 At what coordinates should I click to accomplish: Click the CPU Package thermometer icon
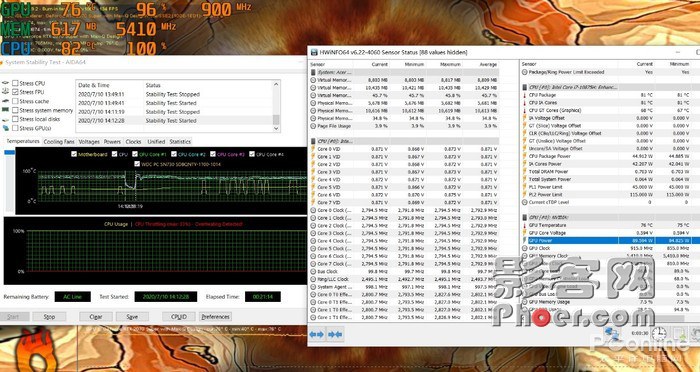pos(525,95)
